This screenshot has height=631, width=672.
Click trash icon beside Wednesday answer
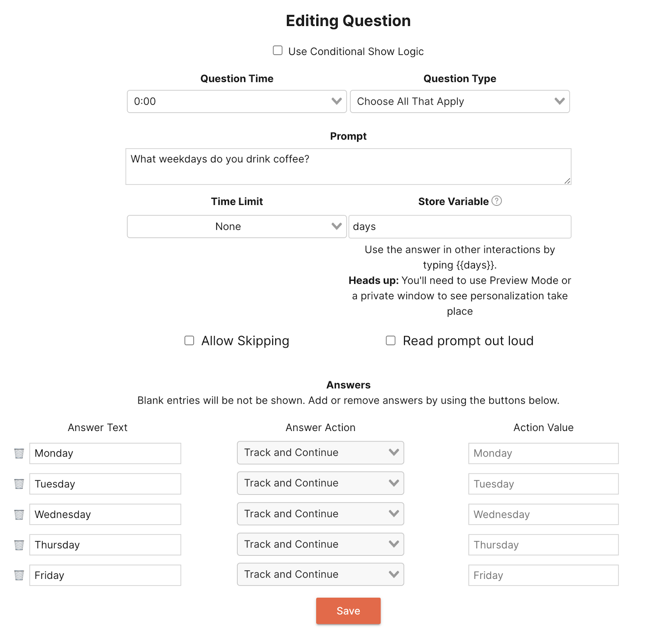tap(19, 515)
